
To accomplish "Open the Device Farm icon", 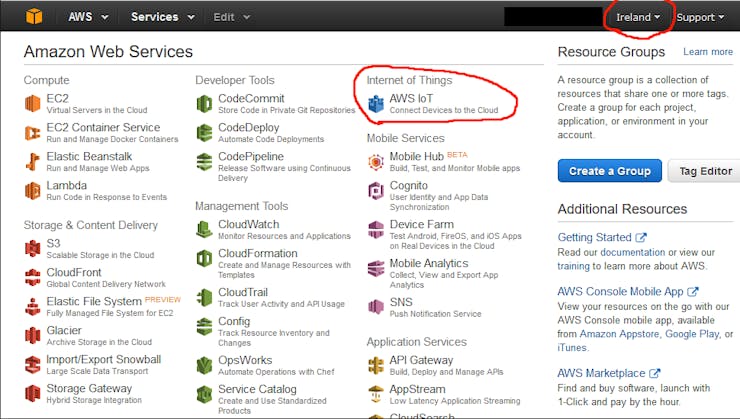I will tap(376, 230).
